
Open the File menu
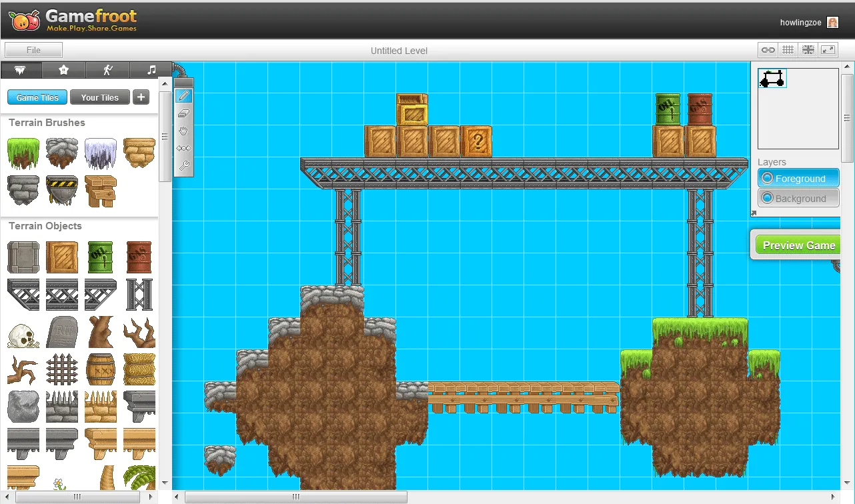click(33, 50)
